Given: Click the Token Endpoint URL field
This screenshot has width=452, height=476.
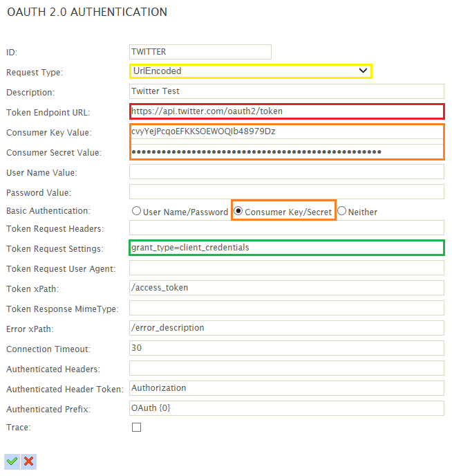Looking at the screenshot, I should (287, 111).
